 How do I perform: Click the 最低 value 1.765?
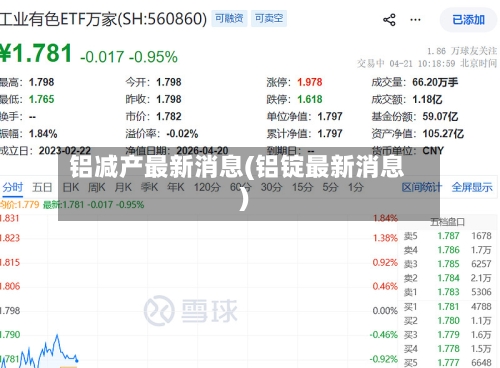[41, 99]
